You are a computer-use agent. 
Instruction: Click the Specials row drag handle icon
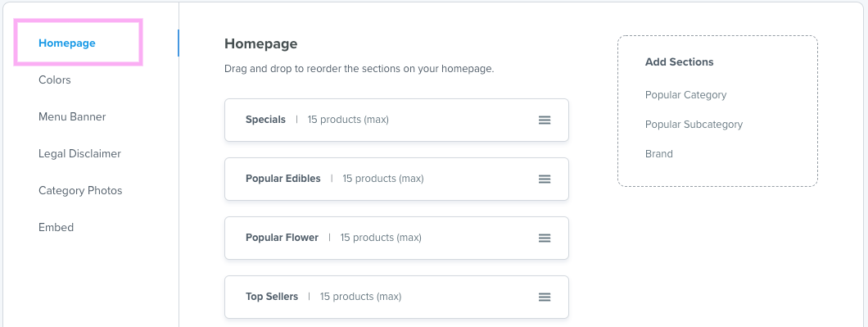click(x=545, y=120)
